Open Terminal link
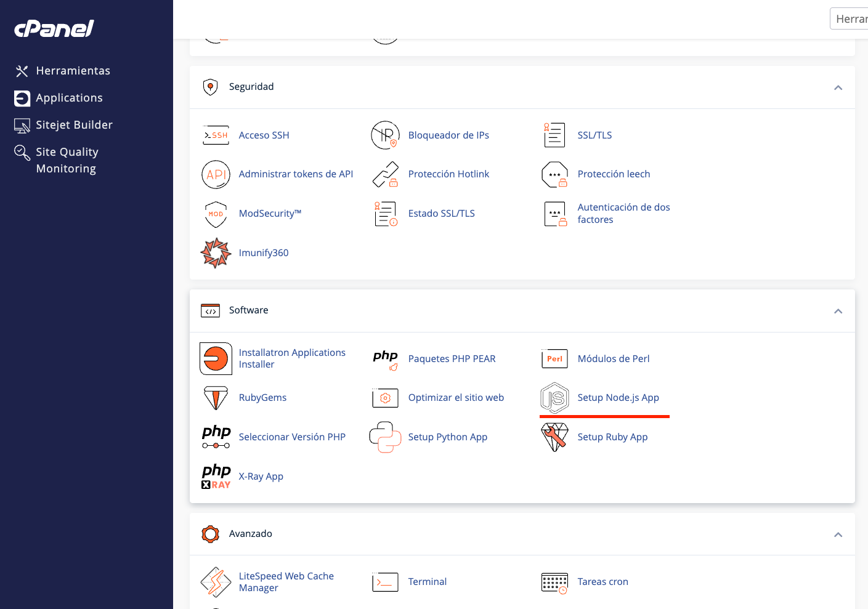The image size is (868, 609). (427, 582)
